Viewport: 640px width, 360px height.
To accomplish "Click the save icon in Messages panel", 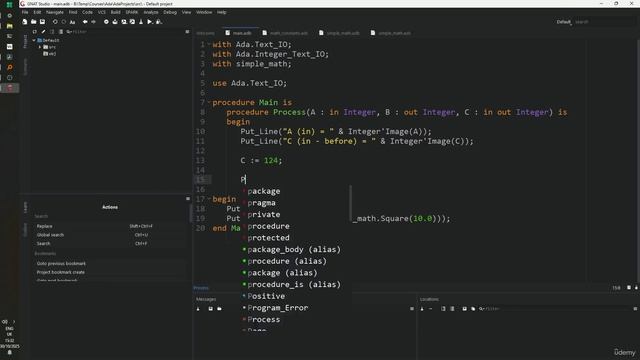I will (210, 309).
